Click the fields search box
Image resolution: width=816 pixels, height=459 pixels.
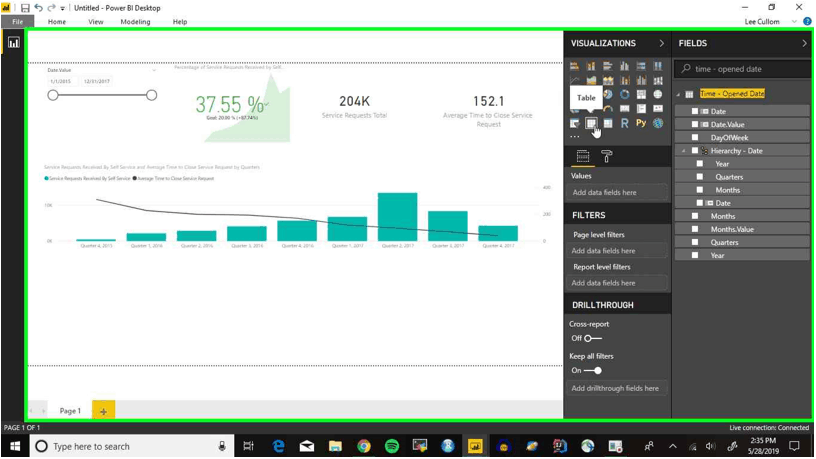tap(743, 69)
